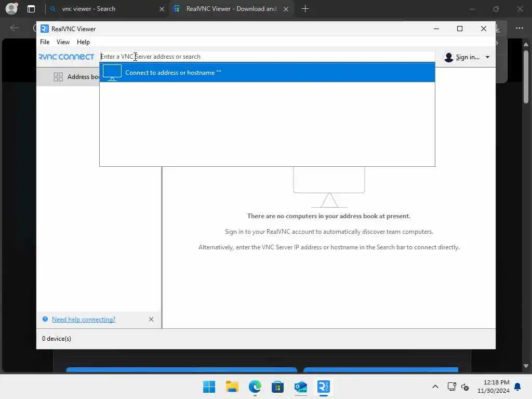Click the browser scrollbar down arrow

[x=526, y=366]
